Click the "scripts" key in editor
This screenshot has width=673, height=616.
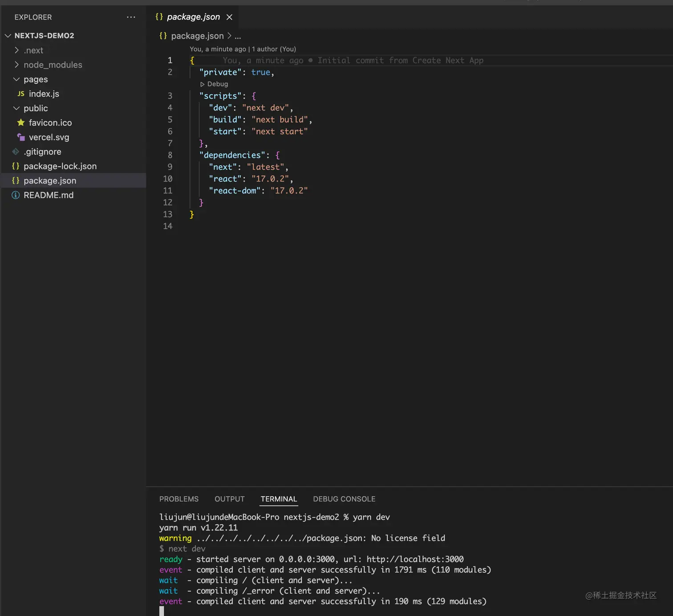pyautogui.click(x=221, y=96)
